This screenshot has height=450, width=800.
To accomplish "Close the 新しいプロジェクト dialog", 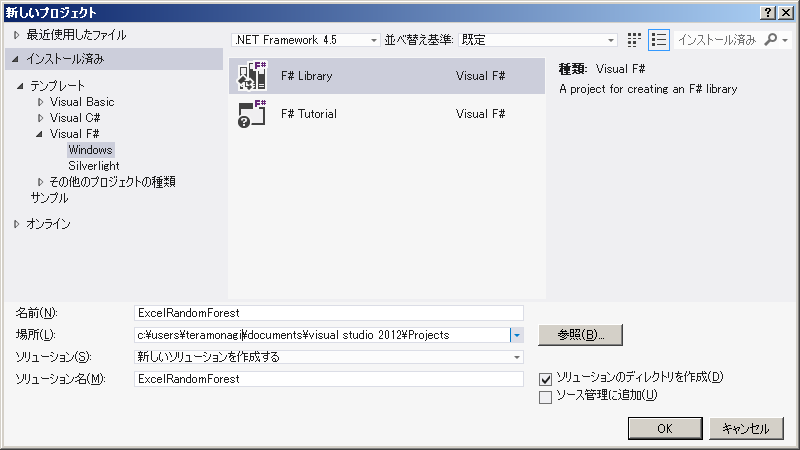I will pyautogui.click(x=786, y=13).
